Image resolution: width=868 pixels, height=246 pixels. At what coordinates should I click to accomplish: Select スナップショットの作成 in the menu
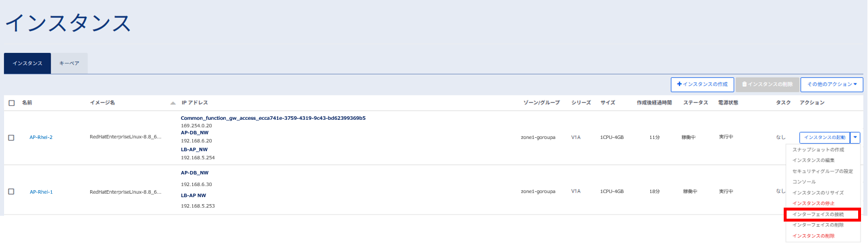coord(817,150)
